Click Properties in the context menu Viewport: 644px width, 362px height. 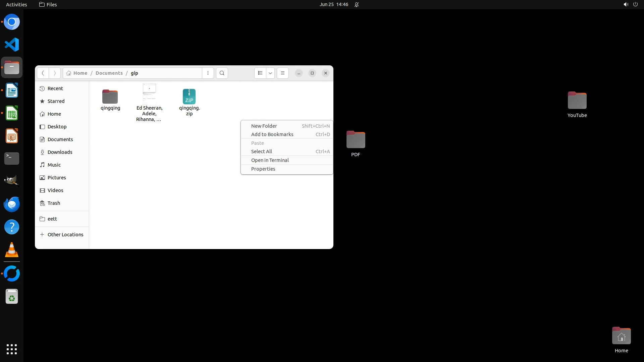(263, 169)
